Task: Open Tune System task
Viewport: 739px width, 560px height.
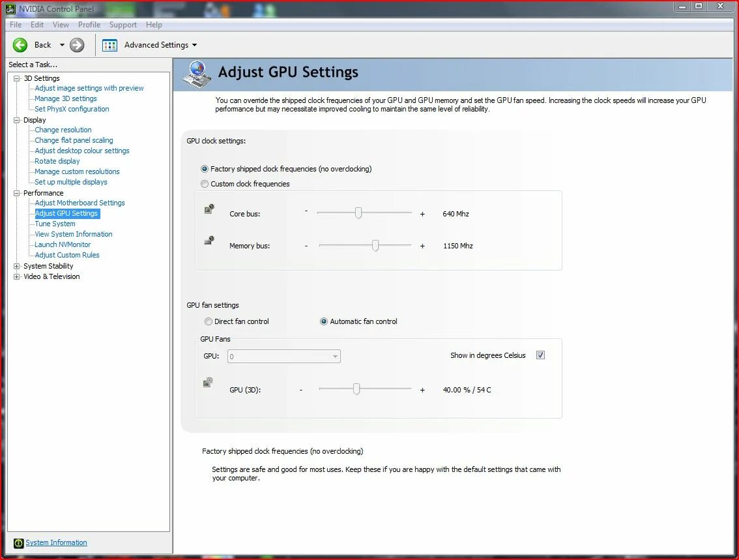Action: pos(55,224)
